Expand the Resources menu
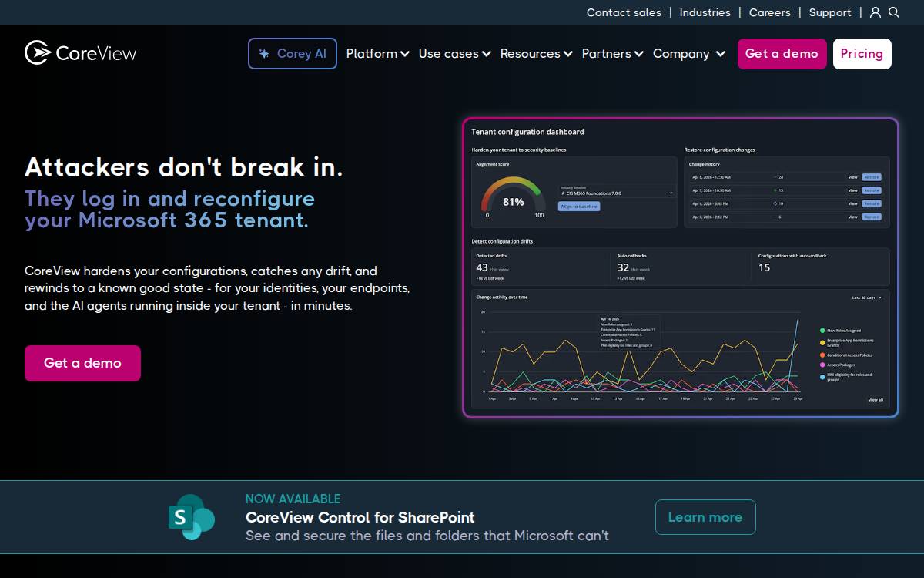 [536, 54]
